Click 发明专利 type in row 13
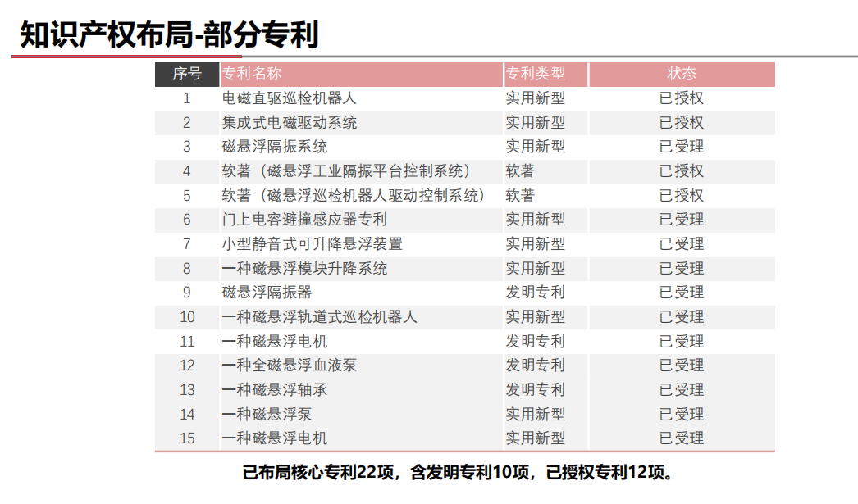Screen dimensions: 858x504 535,390
